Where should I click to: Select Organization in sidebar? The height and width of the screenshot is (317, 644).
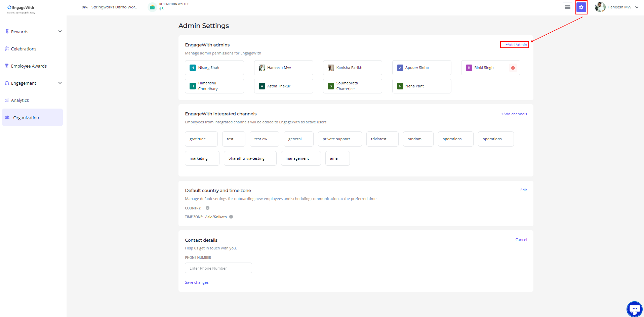(32, 117)
